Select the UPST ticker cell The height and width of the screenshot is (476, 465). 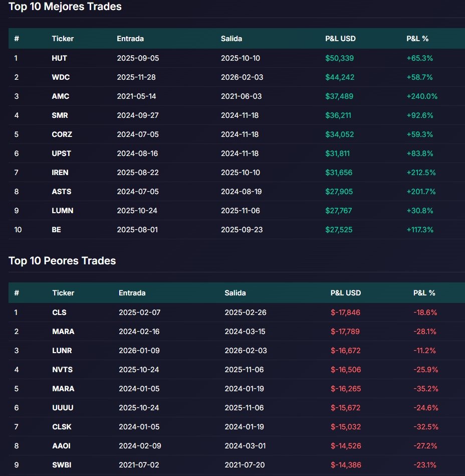click(61, 153)
